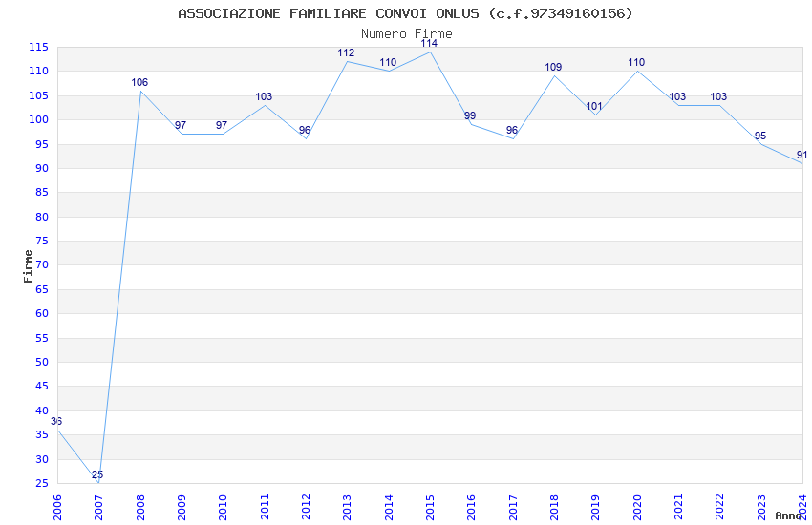
Task: Select the data point labeled 99
Action: click(470, 115)
